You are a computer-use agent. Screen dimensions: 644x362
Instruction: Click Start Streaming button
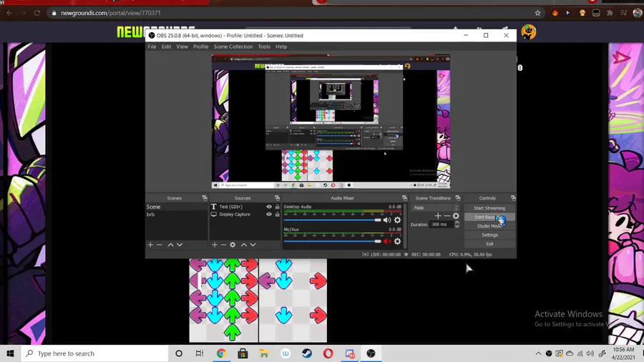click(x=489, y=208)
